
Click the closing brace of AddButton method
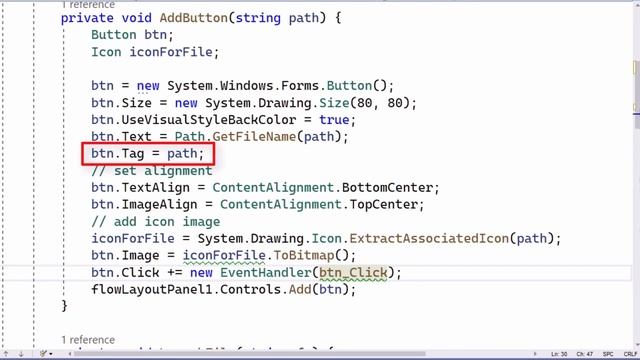64,306
